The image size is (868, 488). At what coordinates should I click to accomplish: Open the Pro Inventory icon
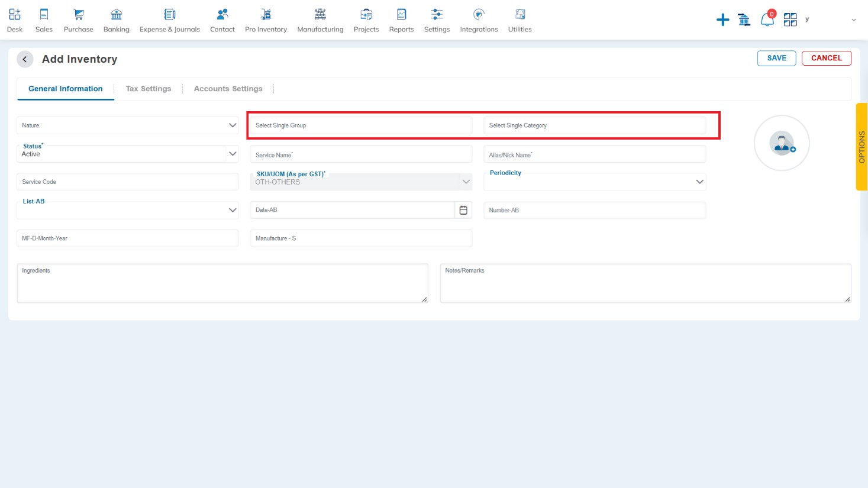[x=266, y=15]
